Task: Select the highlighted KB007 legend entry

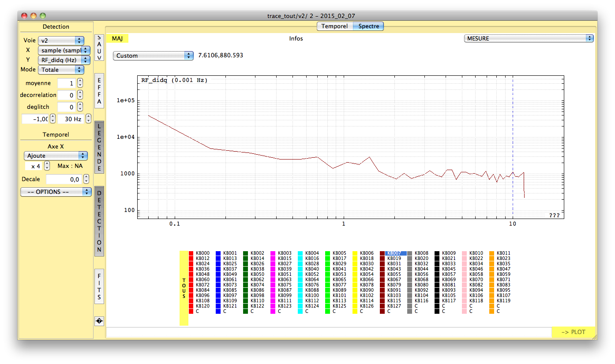Action: pyautogui.click(x=396, y=253)
